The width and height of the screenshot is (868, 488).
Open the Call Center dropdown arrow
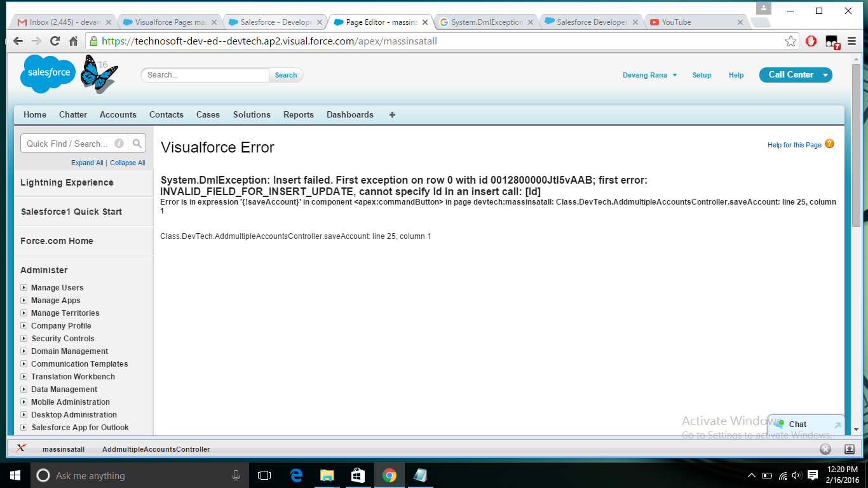824,74
